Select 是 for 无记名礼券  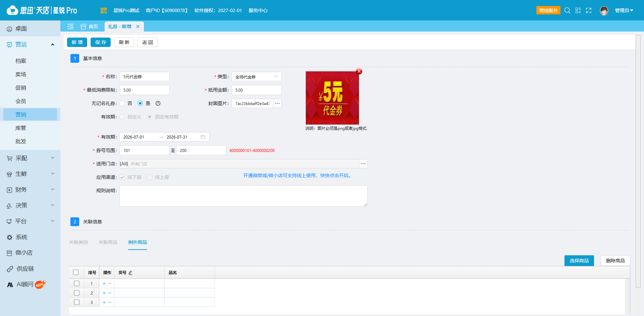[x=140, y=103]
